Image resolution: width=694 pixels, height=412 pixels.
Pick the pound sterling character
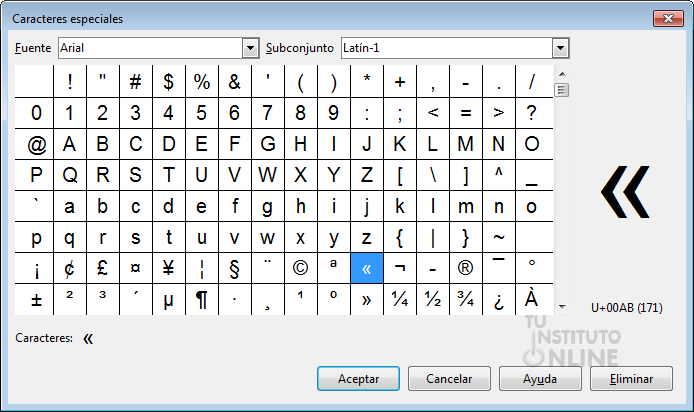102,268
